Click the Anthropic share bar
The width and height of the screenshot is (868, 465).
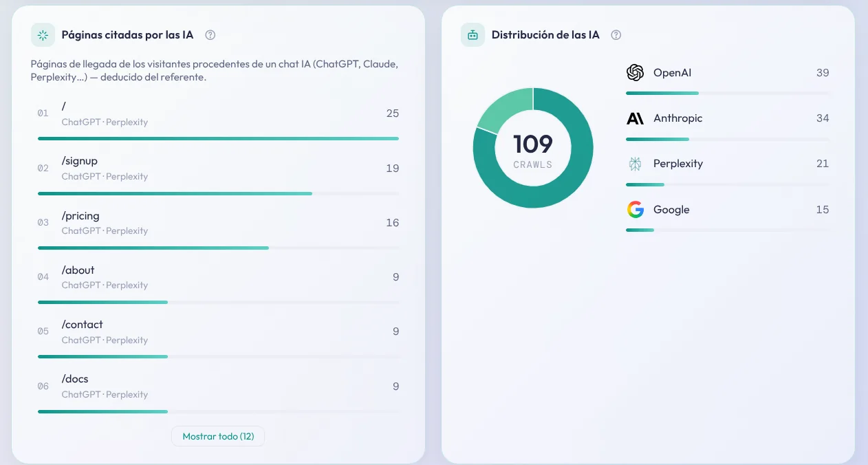728,139
